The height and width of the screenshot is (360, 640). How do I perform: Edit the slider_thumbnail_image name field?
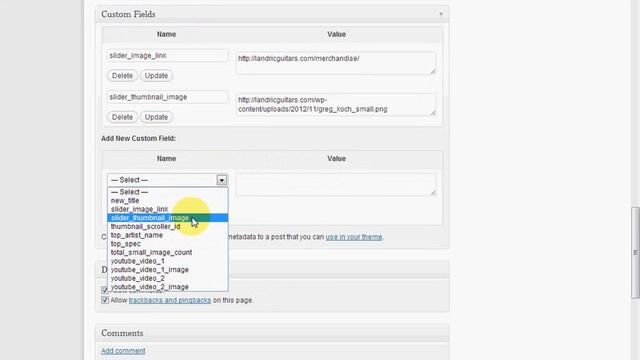(x=167, y=97)
